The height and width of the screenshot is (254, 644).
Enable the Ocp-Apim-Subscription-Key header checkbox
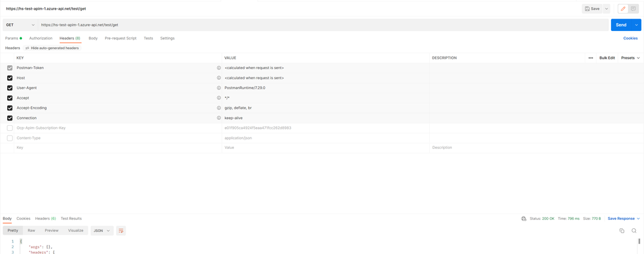tap(10, 128)
